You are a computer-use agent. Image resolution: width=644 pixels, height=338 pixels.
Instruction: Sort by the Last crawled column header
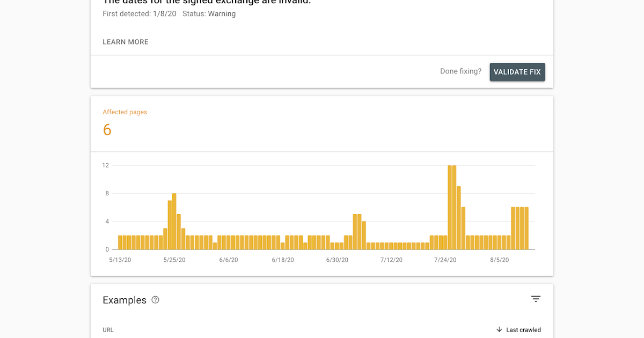(523, 330)
